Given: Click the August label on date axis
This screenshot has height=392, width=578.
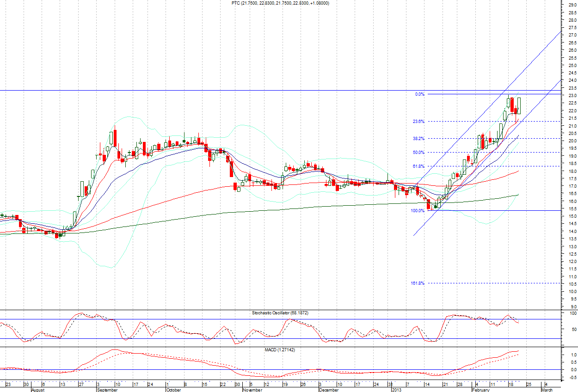Looking at the screenshot, I should coord(38,390).
